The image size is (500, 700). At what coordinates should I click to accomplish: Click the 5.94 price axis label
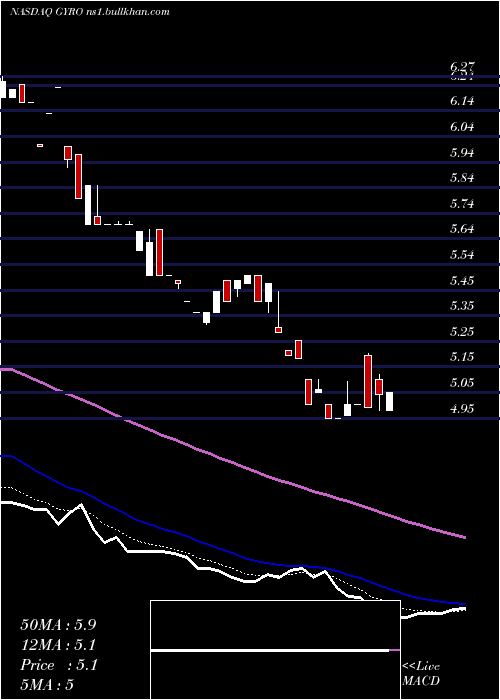[x=462, y=153]
